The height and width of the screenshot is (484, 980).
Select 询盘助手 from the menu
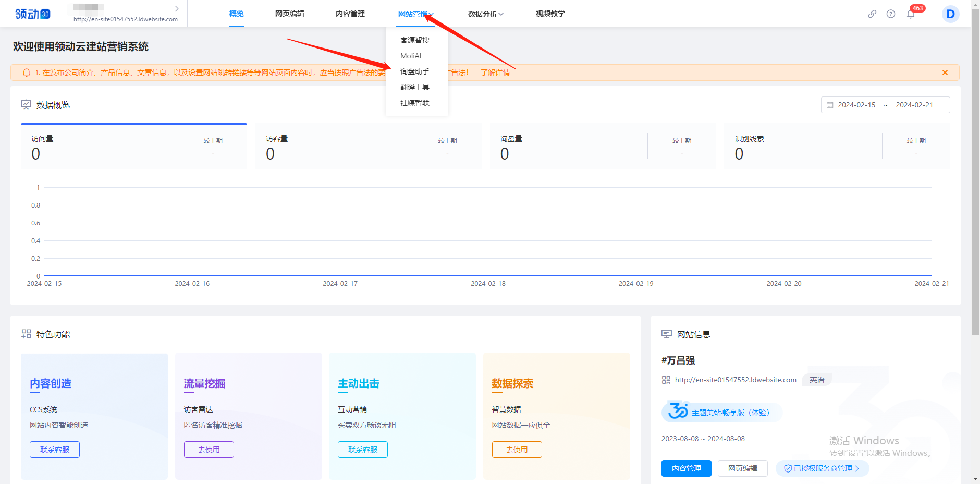point(414,71)
